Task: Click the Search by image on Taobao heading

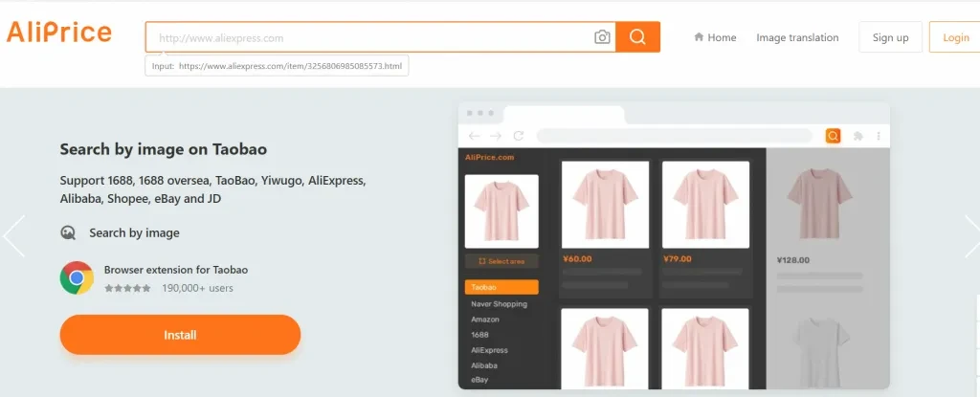Action: pyautogui.click(x=163, y=149)
